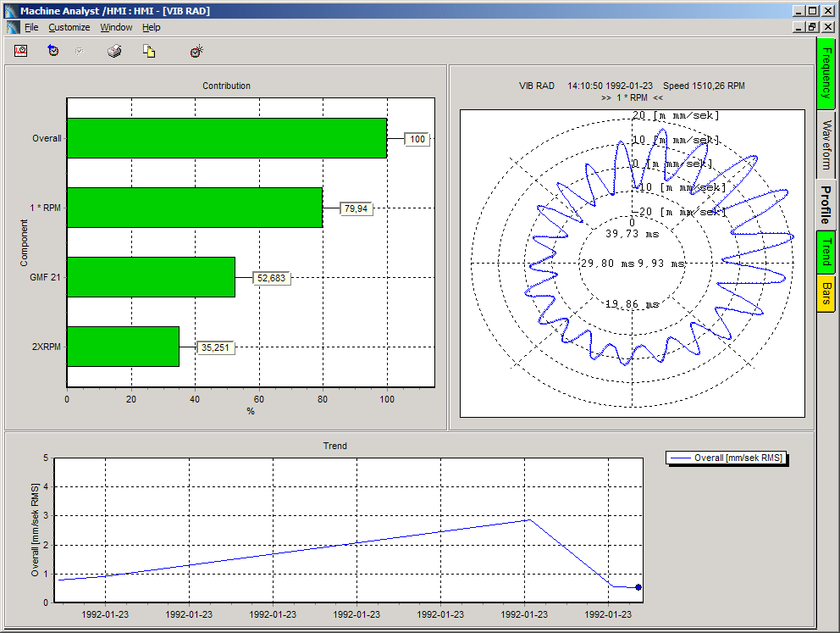Click the document icon beside File menu
Screen dimensions: 840x633
click(14, 27)
